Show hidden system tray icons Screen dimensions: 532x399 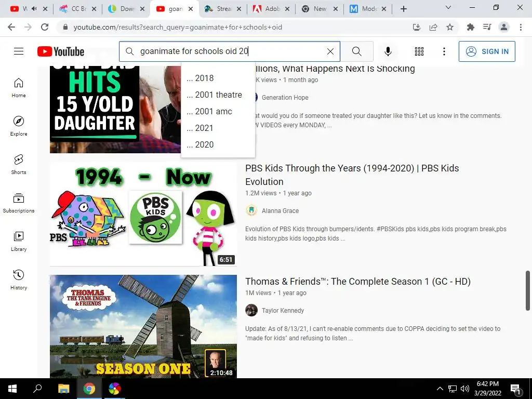440,389
